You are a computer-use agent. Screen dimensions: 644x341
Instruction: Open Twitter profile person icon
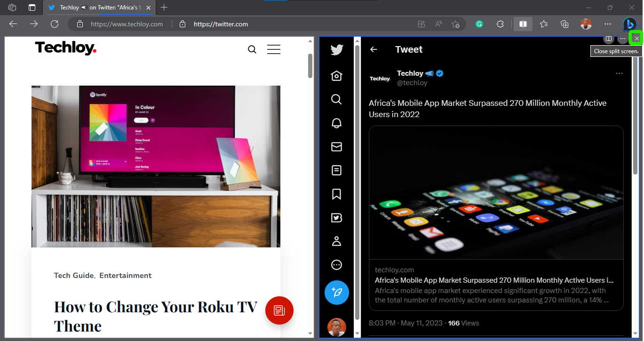pos(336,241)
